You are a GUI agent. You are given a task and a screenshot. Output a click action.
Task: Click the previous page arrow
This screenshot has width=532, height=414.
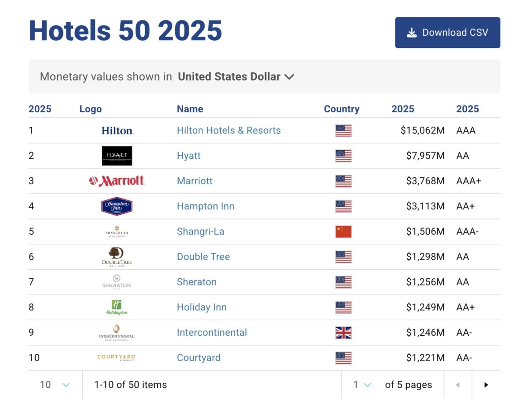[x=458, y=385]
